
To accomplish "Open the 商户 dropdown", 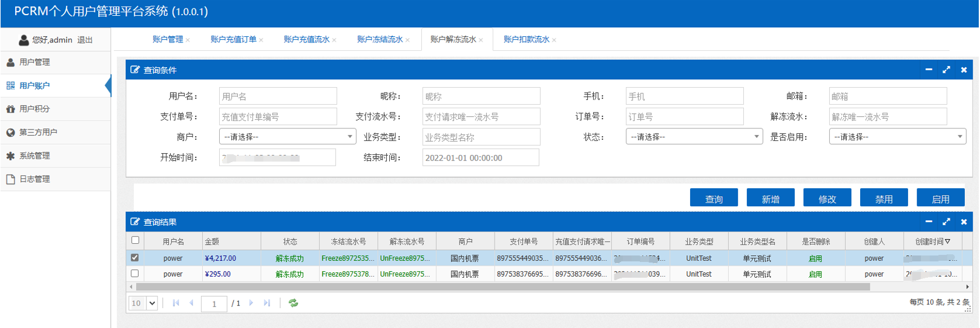I will tap(287, 137).
